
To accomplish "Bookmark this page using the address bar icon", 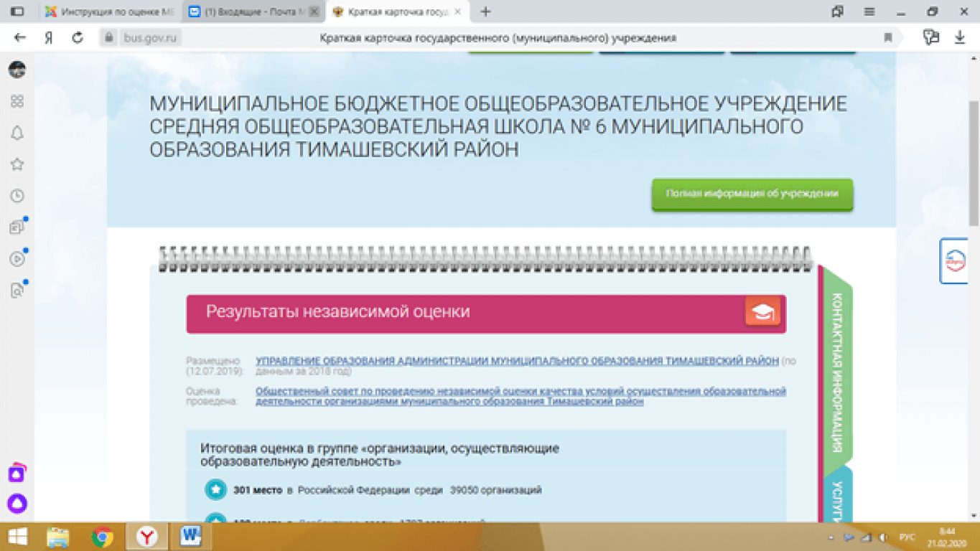I will (888, 38).
